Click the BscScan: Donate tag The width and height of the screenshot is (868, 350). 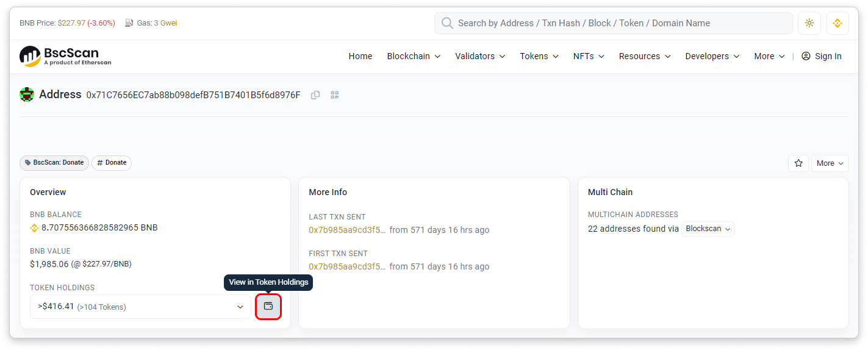coord(54,163)
